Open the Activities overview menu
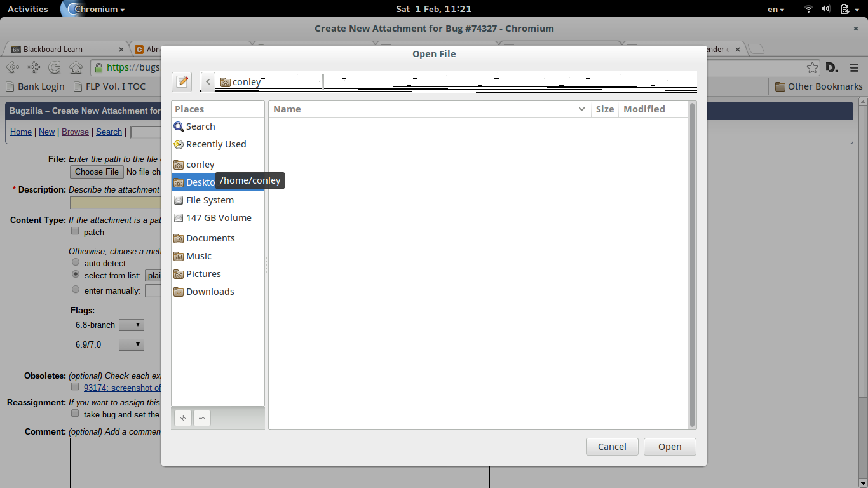This screenshot has width=868, height=488. [x=27, y=9]
